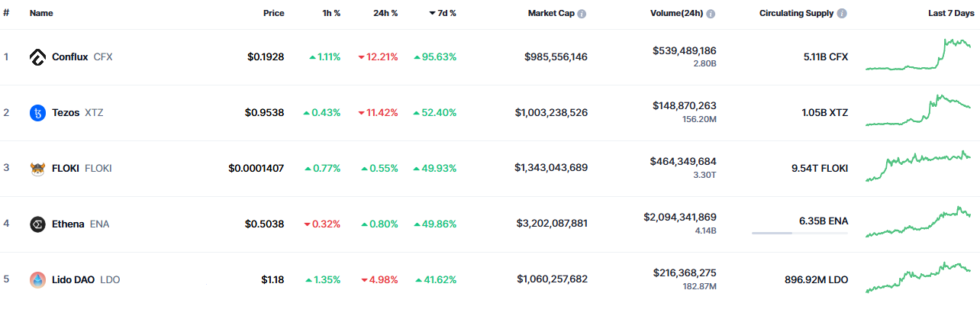The width and height of the screenshot is (980, 316).
Task: Click FLOKI market cap $1,343,043,689
Action: pyautogui.click(x=551, y=169)
